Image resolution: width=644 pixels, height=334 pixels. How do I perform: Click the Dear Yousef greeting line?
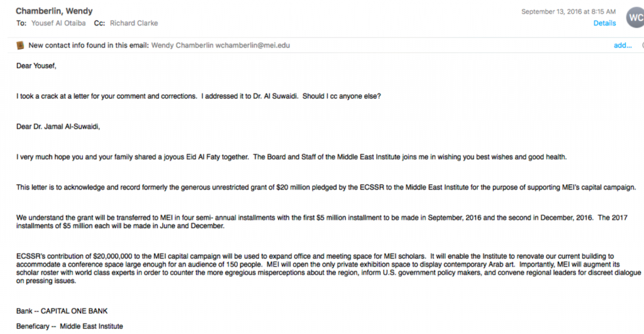36,66
